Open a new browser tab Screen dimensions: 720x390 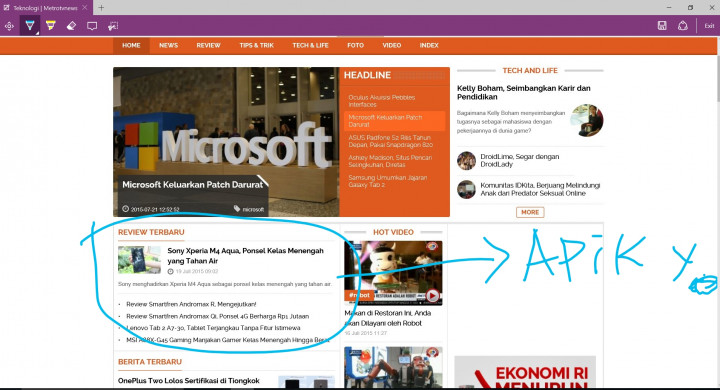click(x=101, y=8)
